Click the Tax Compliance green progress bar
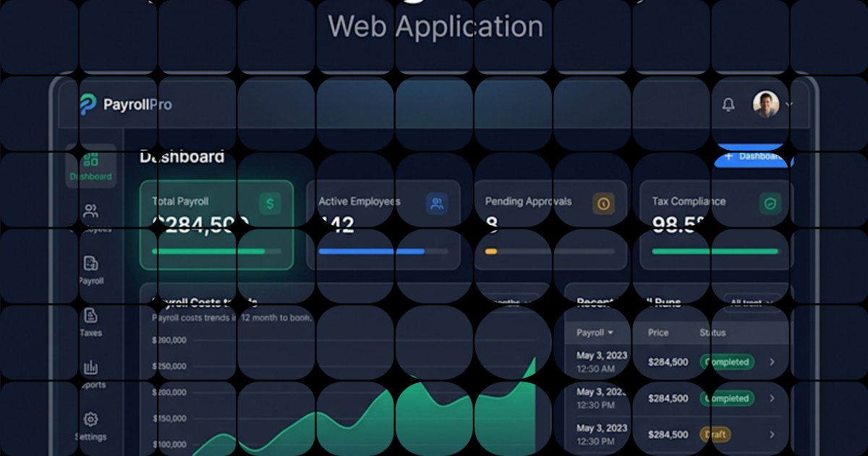Image resolution: width=868 pixels, height=456 pixels. 715,251
